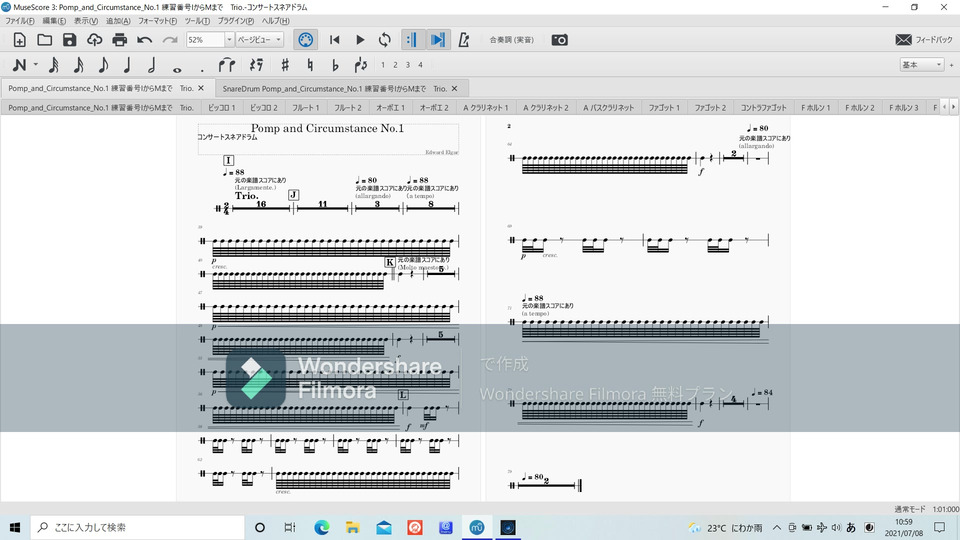Screen dimensions: 960x540
Task: Add an augmentation dot
Action: tap(201, 69)
